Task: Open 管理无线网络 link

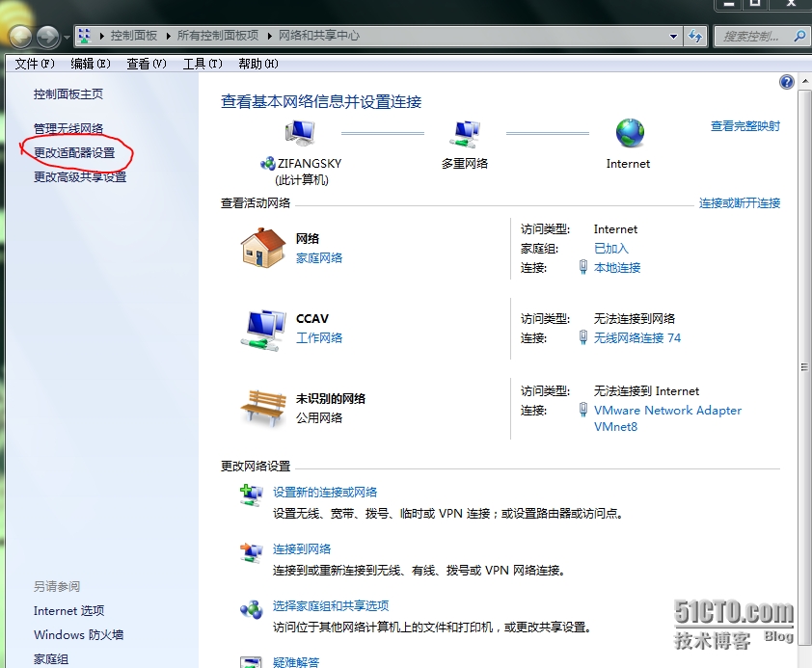Action: tap(68, 128)
